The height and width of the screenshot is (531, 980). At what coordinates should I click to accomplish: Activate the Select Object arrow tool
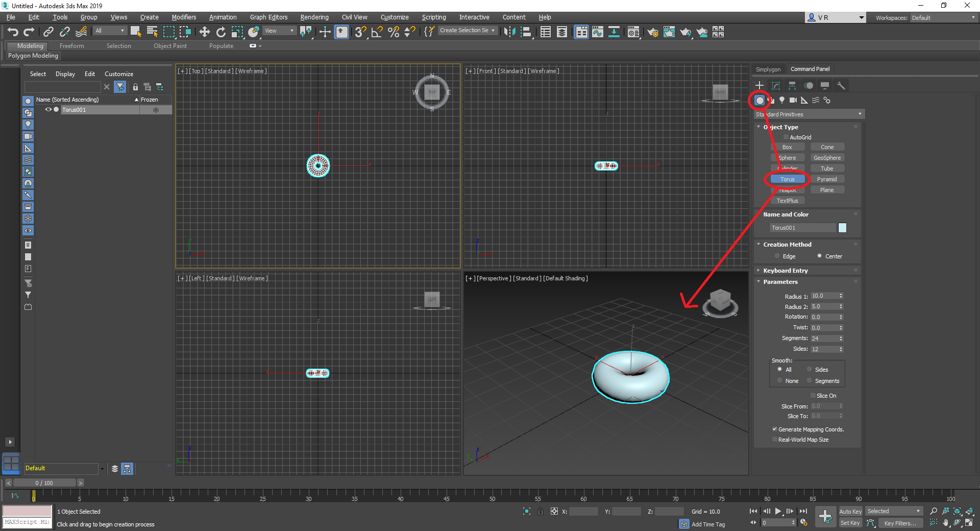pos(135,32)
